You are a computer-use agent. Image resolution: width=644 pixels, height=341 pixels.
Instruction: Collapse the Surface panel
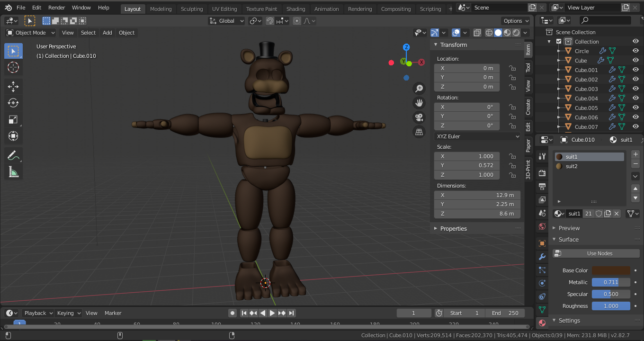[x=568, y=239]
